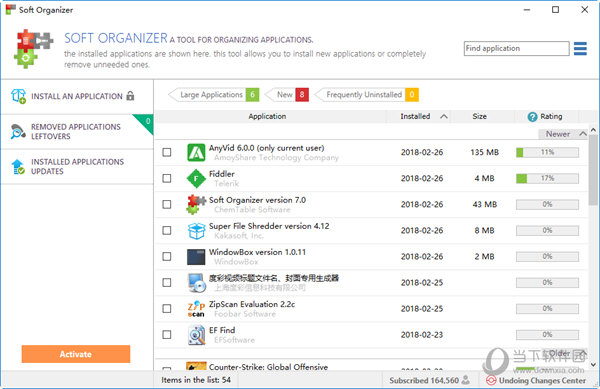The image size is (600, 389).
Task: Click the orange Activate button
Action: tap(76, 354)
